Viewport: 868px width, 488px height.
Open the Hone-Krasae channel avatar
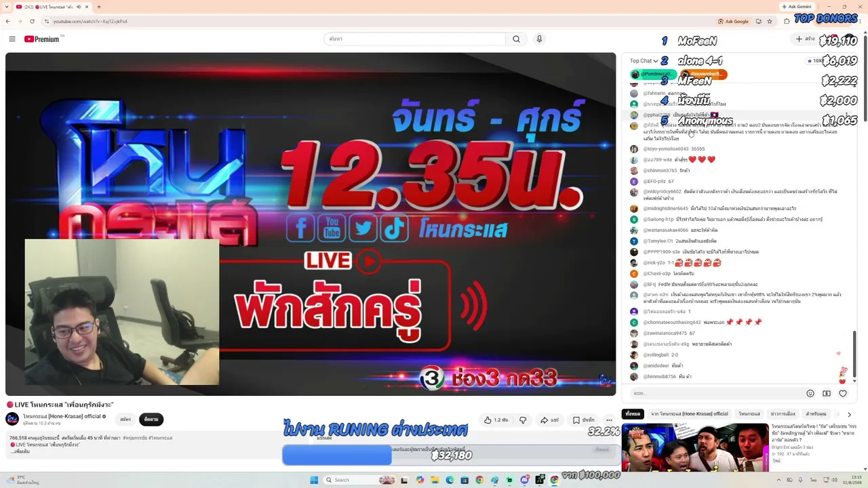click(x=12, y=420)
